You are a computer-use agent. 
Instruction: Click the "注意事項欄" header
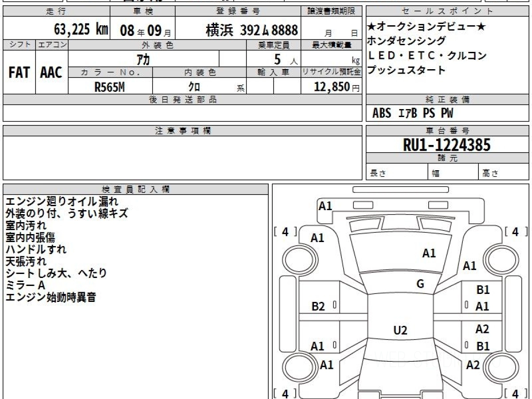182,131
